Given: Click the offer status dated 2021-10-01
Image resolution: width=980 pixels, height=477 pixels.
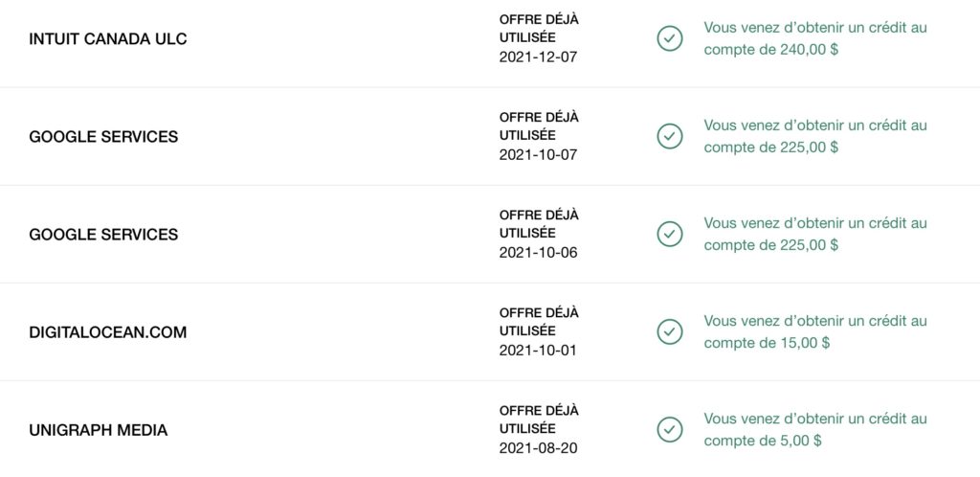Looking at the screenshot, I should point(539,331).
